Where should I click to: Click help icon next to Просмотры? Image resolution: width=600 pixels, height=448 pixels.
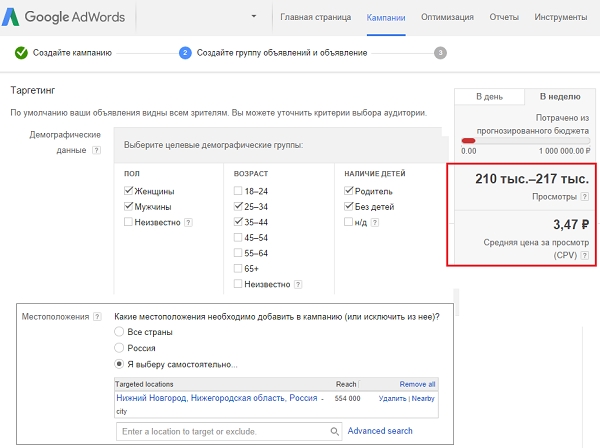pyautogui.click(x=585, y=198)
